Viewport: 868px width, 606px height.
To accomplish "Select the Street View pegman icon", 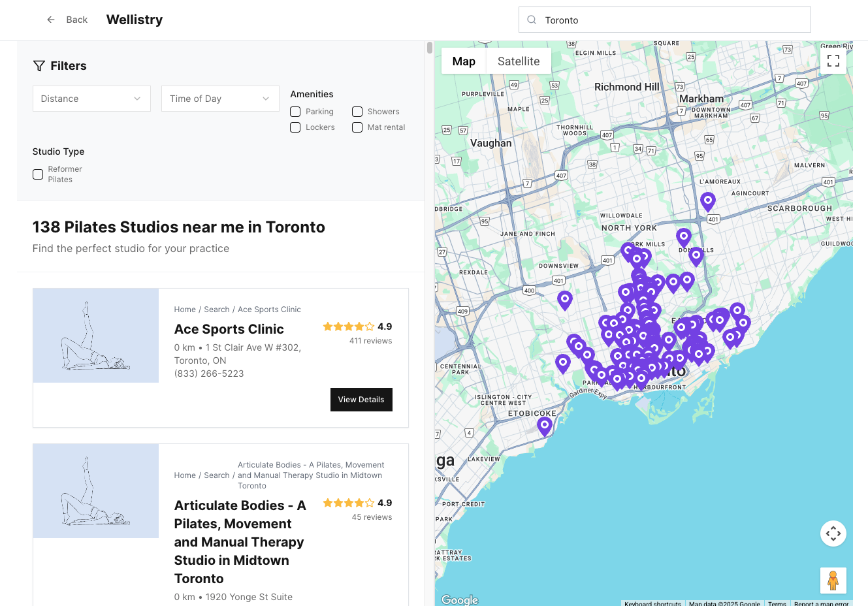I will [x=833, y=581].
